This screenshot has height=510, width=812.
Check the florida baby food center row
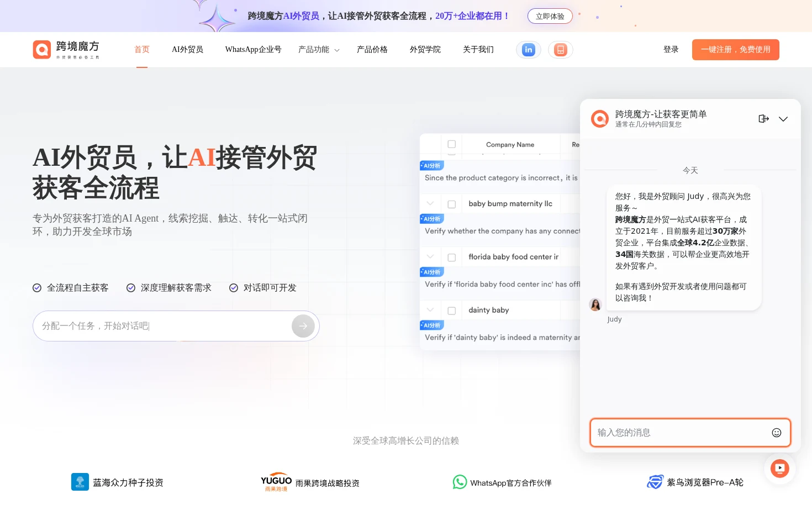point(451,257)
